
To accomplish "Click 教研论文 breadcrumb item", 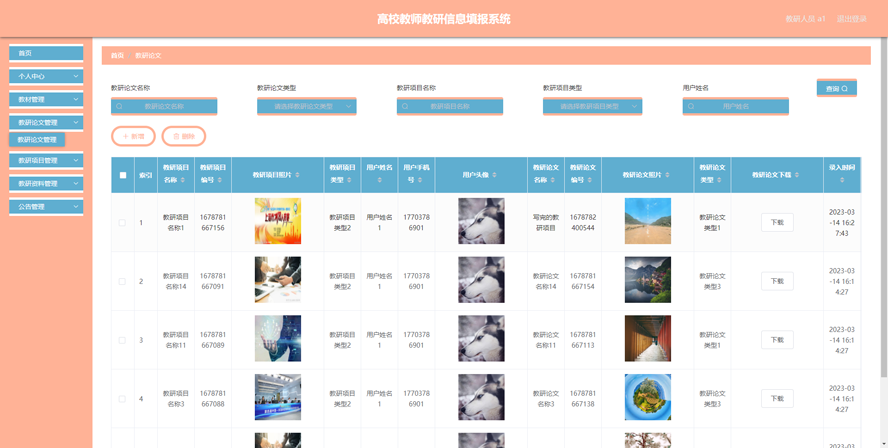I will [148, 56].
